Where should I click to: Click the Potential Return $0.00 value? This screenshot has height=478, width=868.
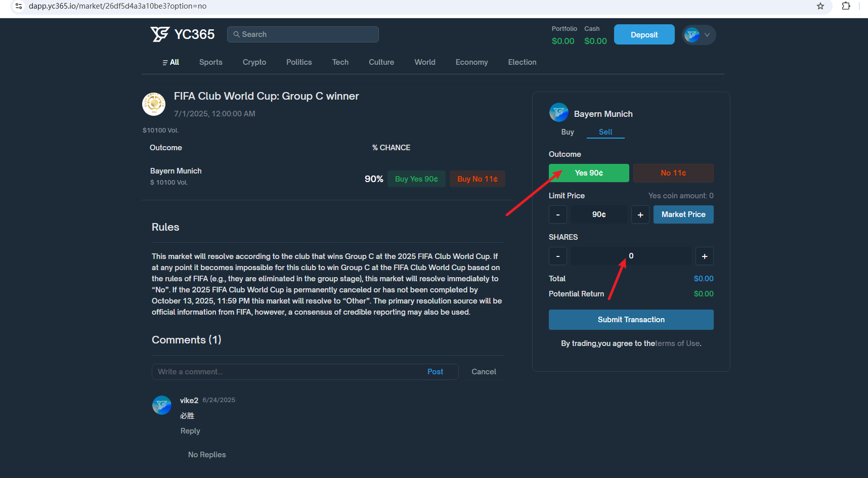704,294
